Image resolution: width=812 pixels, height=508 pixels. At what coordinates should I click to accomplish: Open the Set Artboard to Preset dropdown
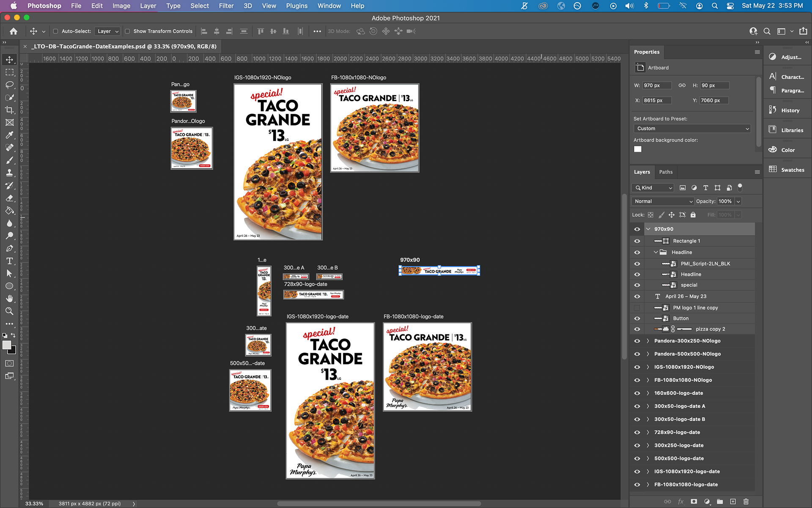692,129
